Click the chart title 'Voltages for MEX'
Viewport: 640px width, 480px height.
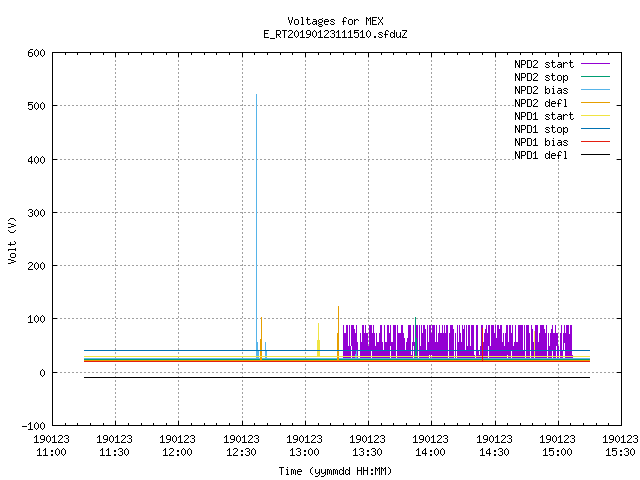pyautogui.click(x=335, y=21)
